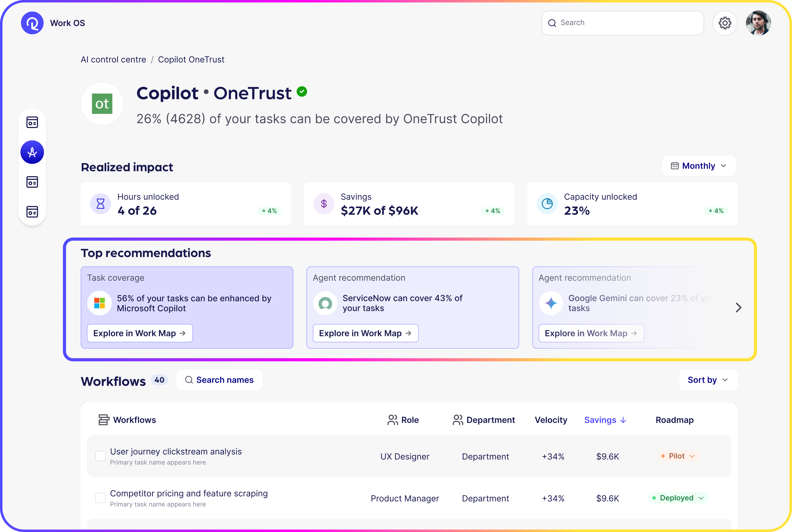This screenshot has height=532, width=792.
Task: Show next recommendations with right chevron
Action: click(x=738, y=308)
